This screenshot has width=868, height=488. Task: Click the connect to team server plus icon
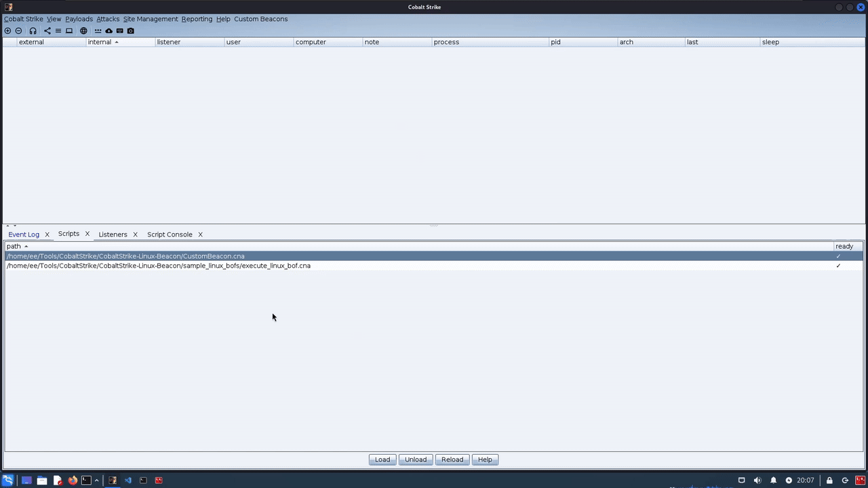7,30
